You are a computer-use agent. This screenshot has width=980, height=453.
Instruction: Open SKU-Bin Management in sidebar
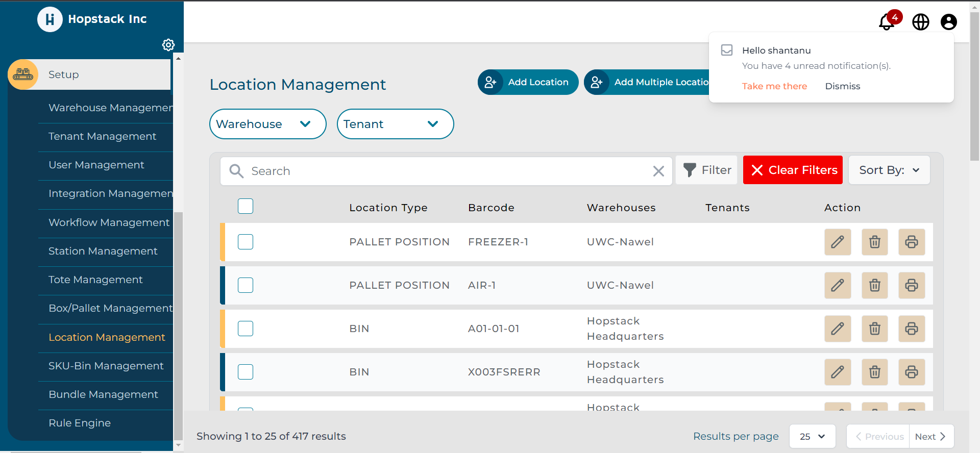tap(106, 366)
